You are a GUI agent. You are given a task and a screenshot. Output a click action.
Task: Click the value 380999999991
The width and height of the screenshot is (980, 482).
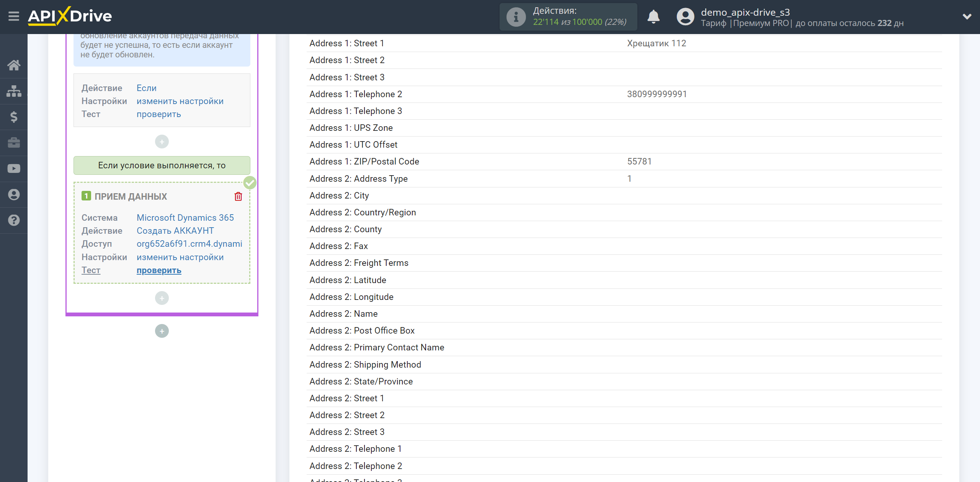coord(657,94)
